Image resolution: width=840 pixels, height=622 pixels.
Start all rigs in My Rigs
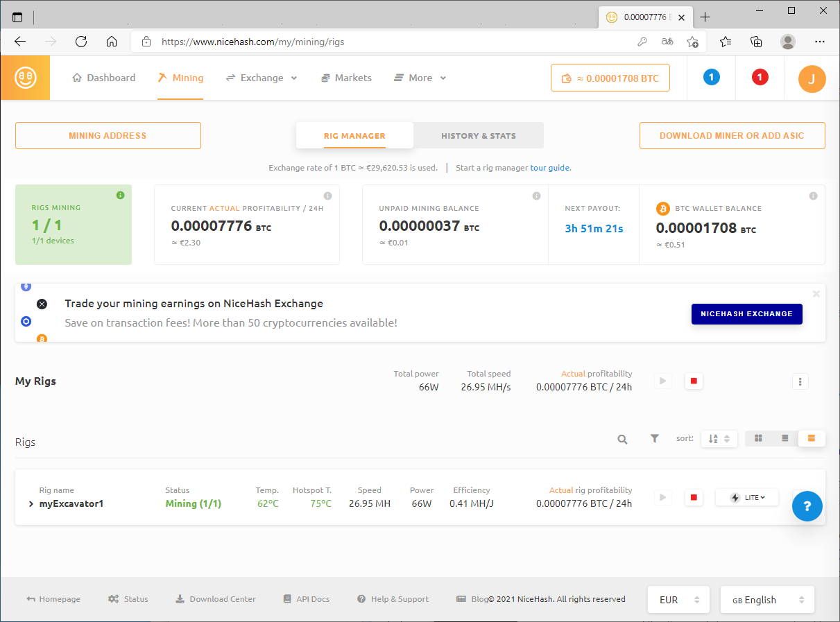point(662,381)
